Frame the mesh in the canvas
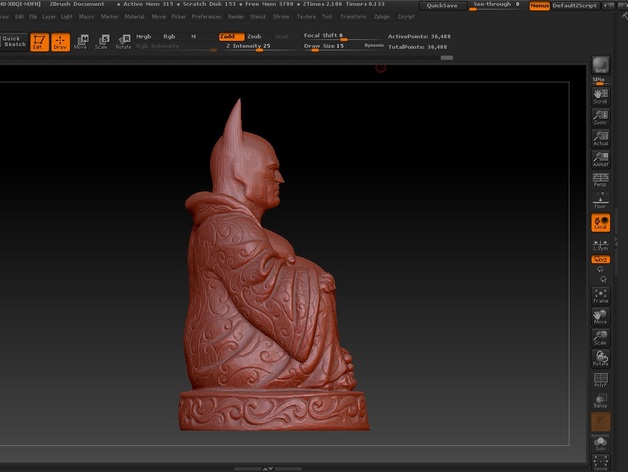This screenshot has width=628, height=472. (600, 296)
